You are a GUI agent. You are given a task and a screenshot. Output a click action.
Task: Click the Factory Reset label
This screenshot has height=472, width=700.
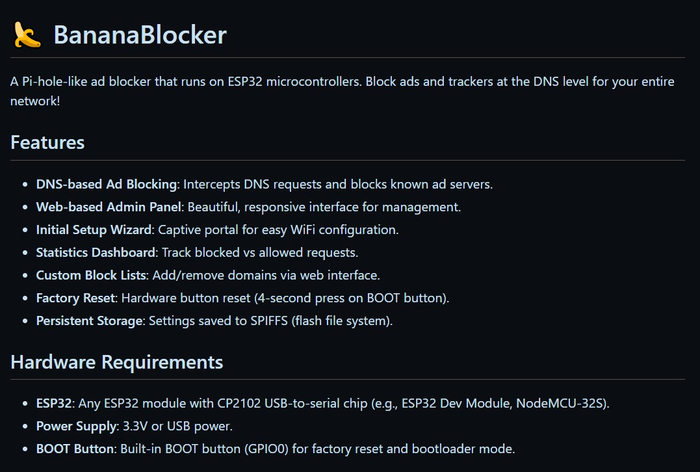pos(78,298)
